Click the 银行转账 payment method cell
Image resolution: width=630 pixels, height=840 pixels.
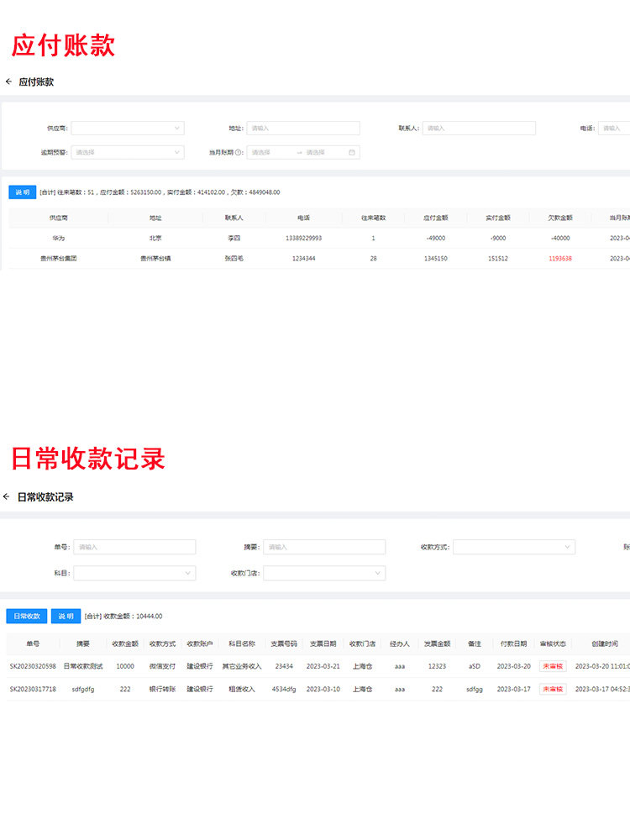pos(162,689)
